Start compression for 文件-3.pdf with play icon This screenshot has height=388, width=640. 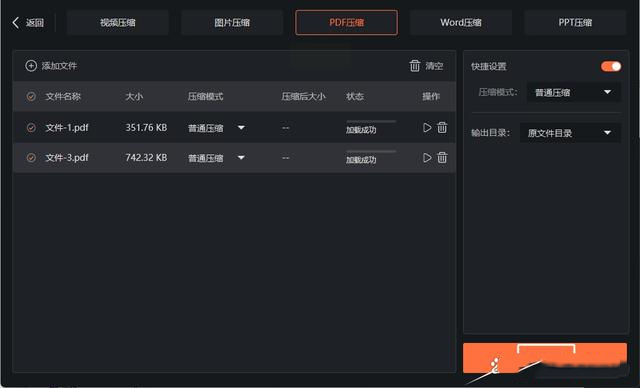[427, 157]
